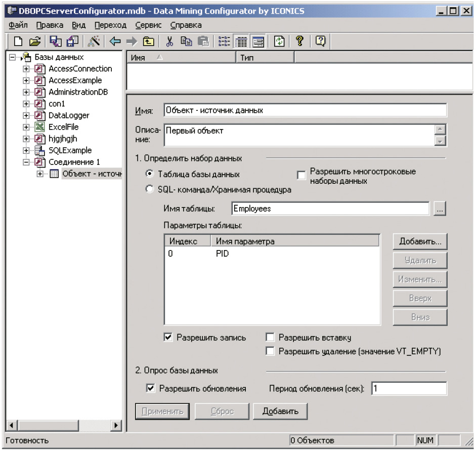This screenshot has width=476, height=451.
Task: Activate the What's This help pointer
Action: (321, 41)
